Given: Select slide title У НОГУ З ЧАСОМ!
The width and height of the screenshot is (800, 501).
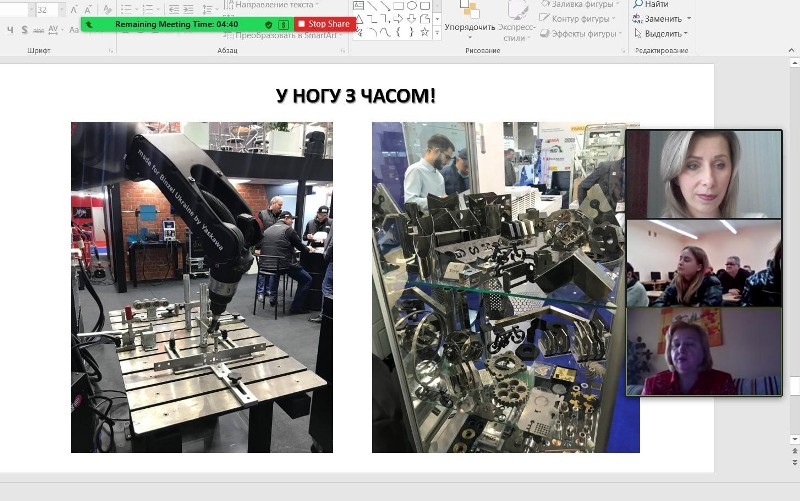Looking at the screenshot, I should (356, 96).
